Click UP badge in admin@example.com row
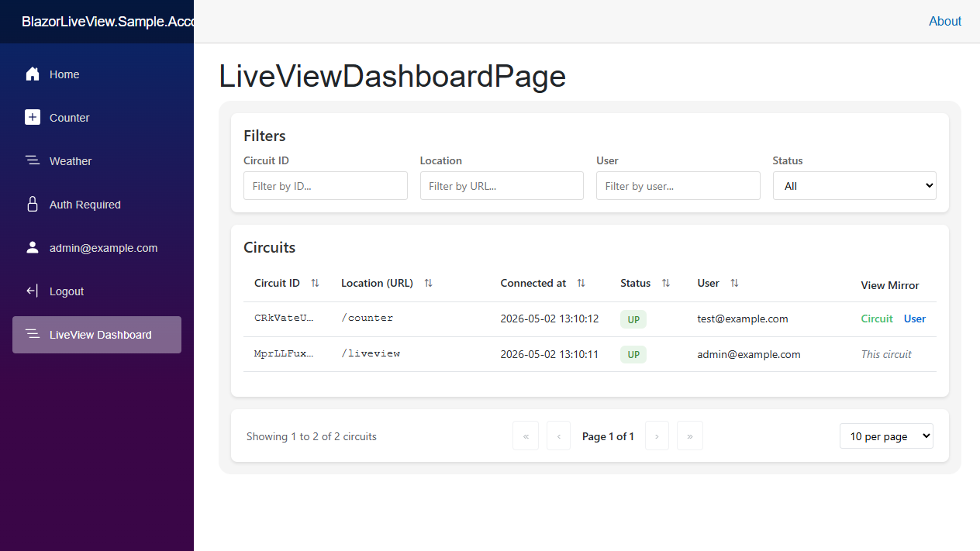 point(633,355)
